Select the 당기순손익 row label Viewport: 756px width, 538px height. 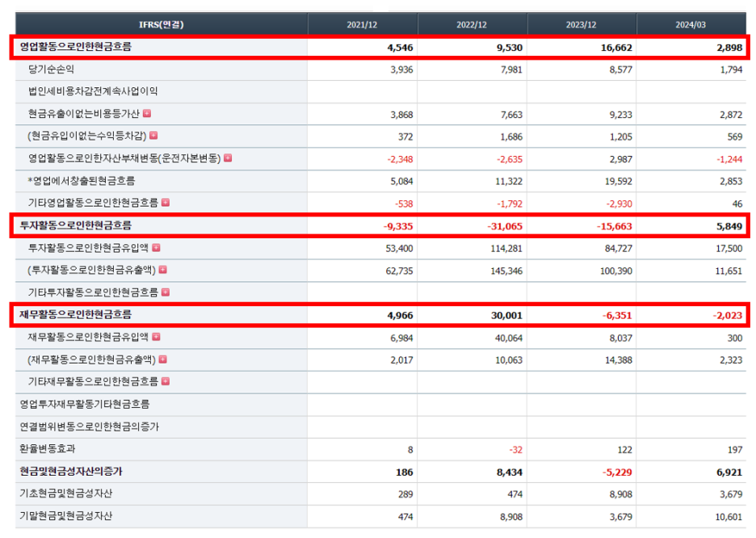tap(51, 69)
